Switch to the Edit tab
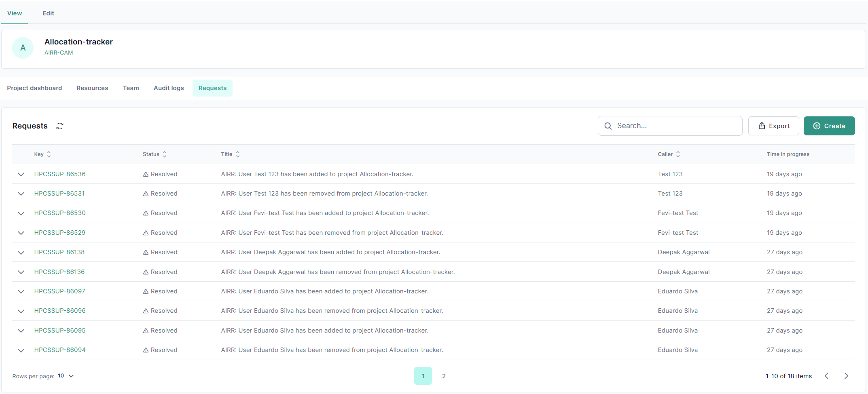The height and width of the screenshot is (394, 868). point(48,13)
